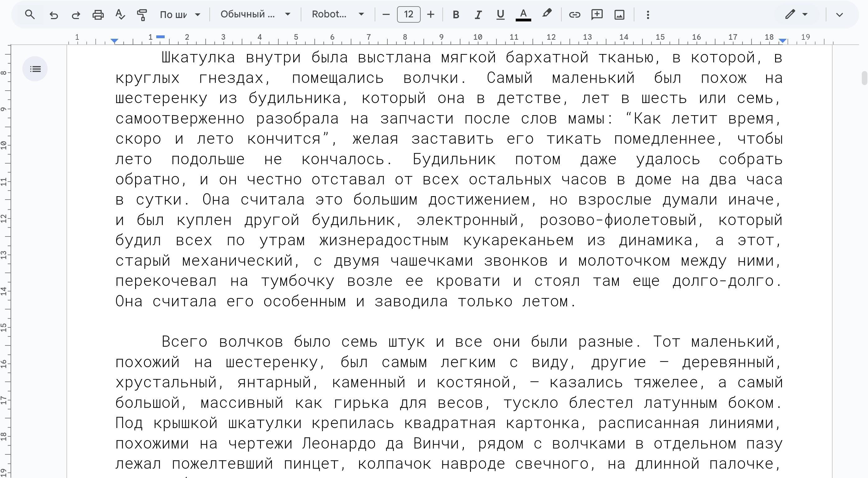Insert a link
This screenshot has height=478, width=868.
(x=574, y=15)
